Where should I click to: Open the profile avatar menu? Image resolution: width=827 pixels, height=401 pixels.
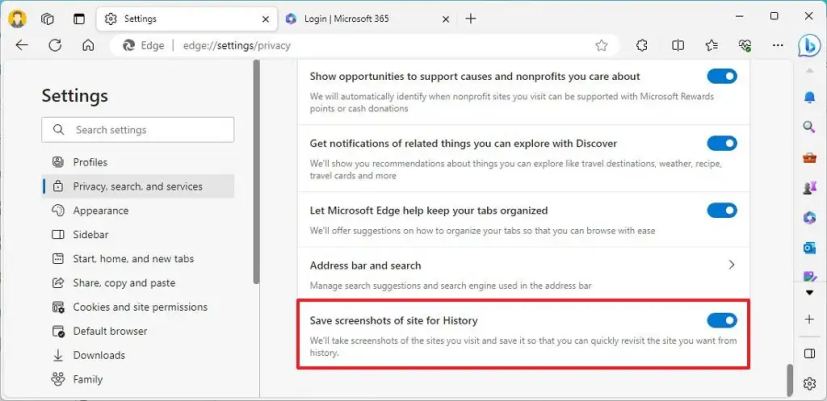tap(17, 19)
